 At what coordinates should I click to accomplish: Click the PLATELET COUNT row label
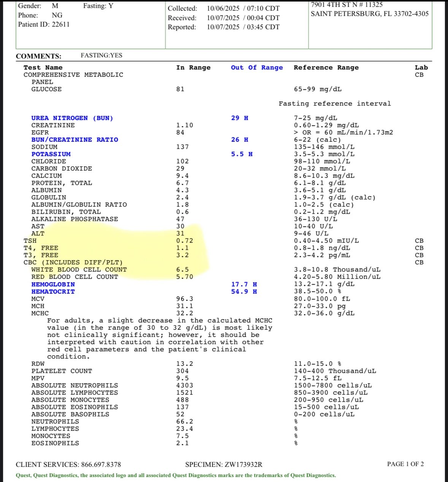point(62,371)
